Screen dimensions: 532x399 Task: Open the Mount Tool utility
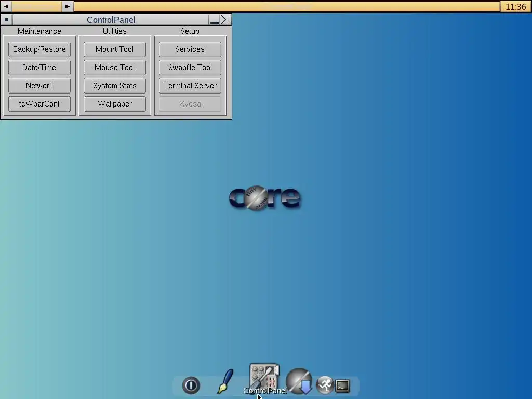115,49
